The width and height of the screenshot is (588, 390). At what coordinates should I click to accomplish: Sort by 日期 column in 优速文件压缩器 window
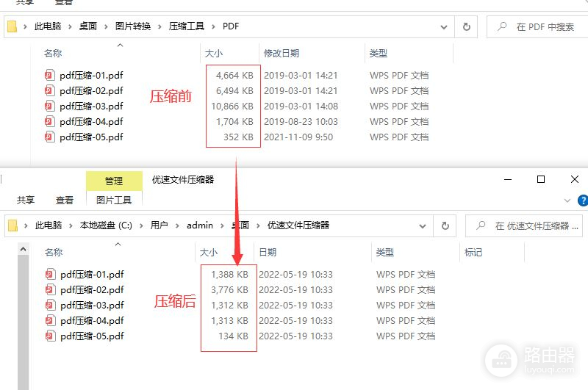pos(268,252)
